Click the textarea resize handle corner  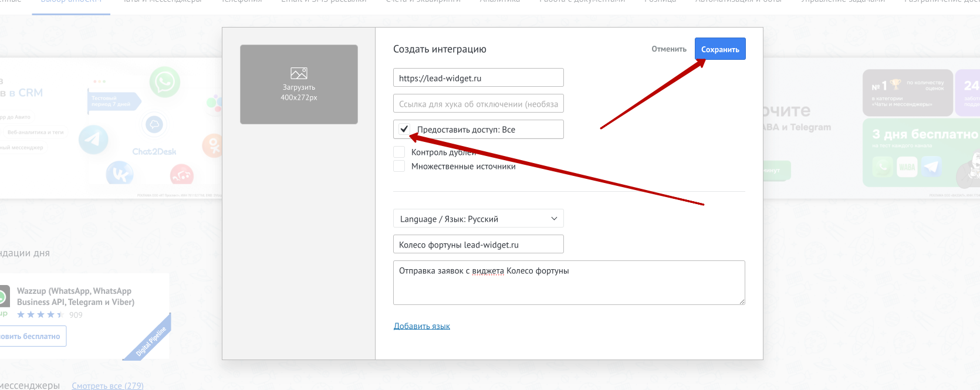coord(742,301)
